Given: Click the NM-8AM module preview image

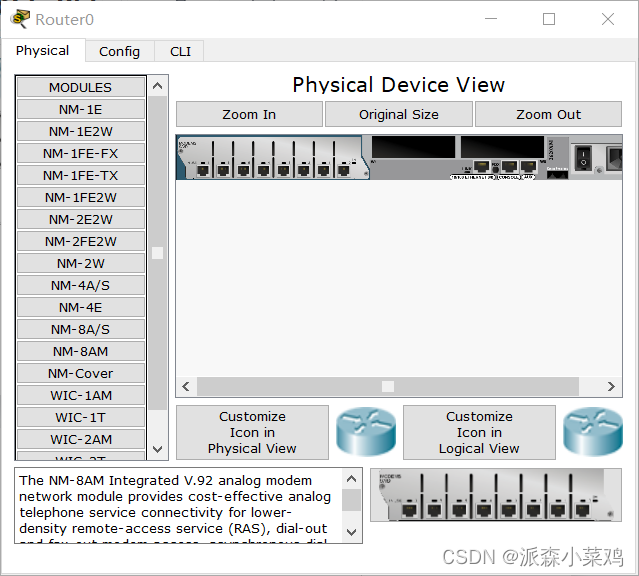Looking at the screenshot, I should pos(496,495).
